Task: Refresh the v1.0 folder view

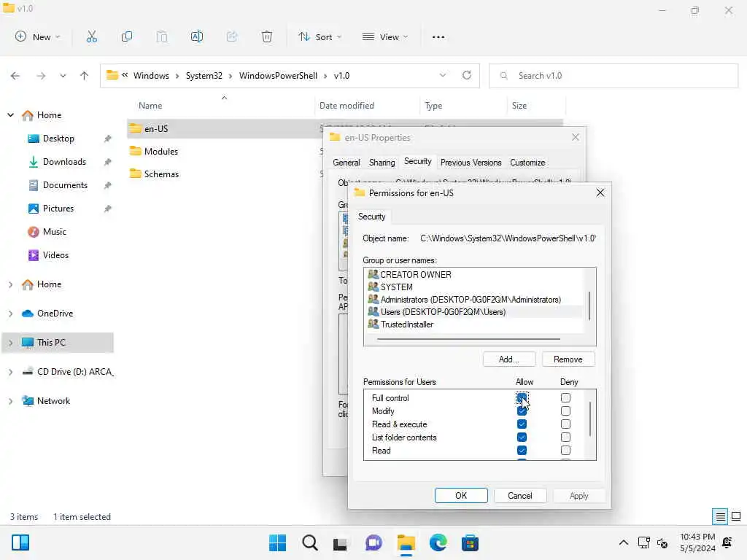Action: click(467, 75)
